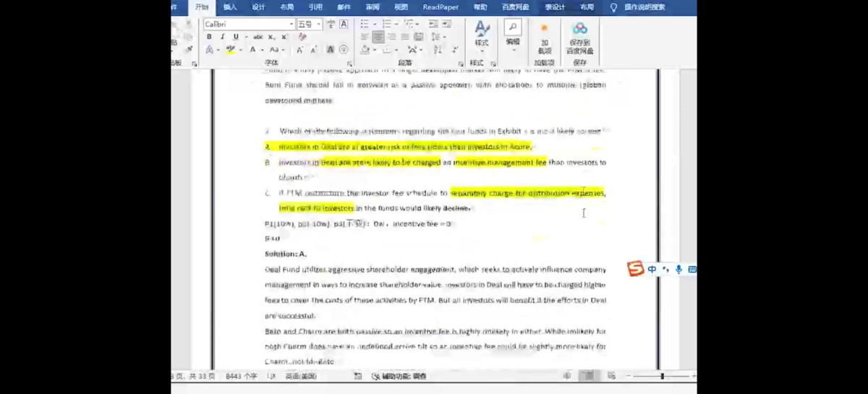The height and width of the screenshot is (394, 868).
Task: Open the ReadPaper tab
Action: coord(441,7)
